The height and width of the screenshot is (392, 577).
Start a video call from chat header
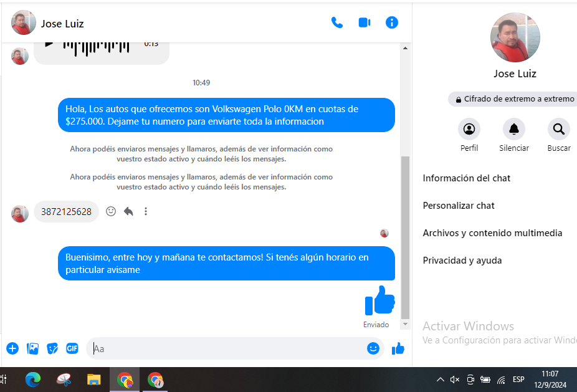pos(365,23)
